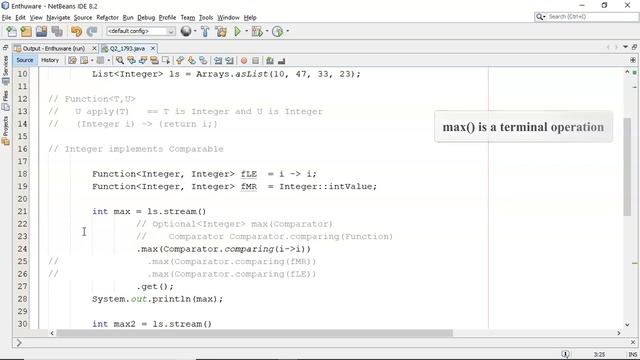Viewport: 640px width, 360px height.
Task: Open the Files side panel
Action: click(5, 100)
